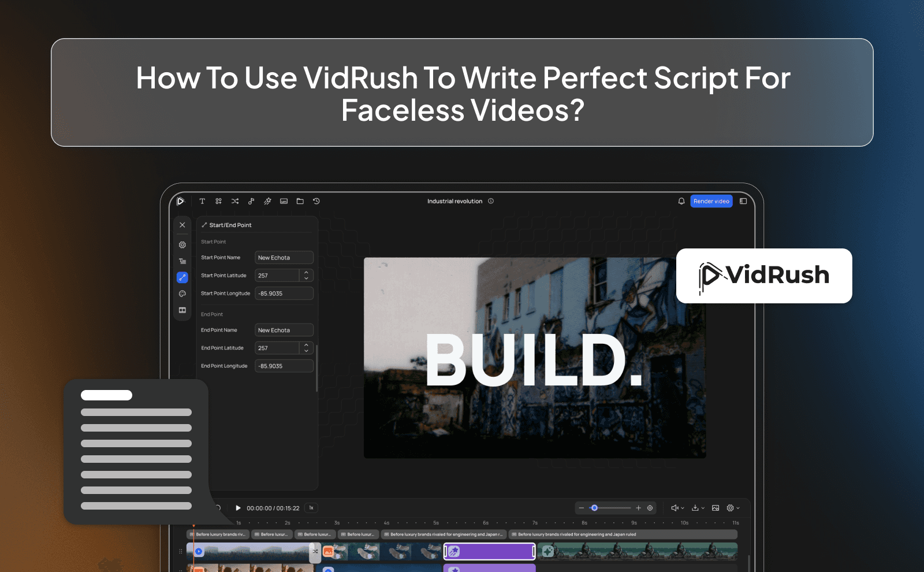Click the End Point Latitude field
The width and height of the screenshot is (924, 572).
(277, 348)
